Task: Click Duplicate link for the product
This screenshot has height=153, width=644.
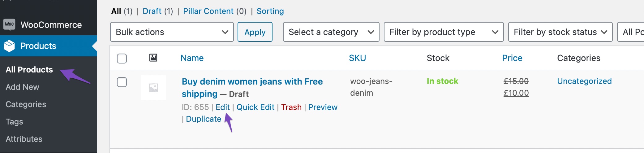Action: pyautogui.click(x=204, y=119)
